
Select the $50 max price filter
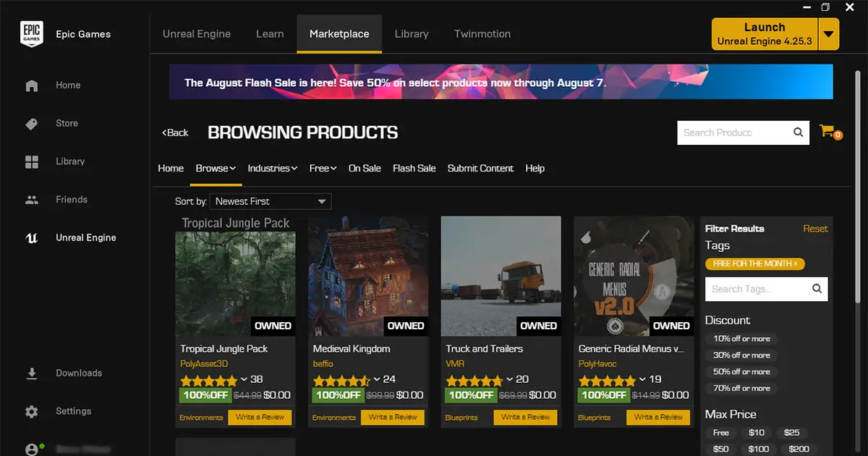click(721, 449)
